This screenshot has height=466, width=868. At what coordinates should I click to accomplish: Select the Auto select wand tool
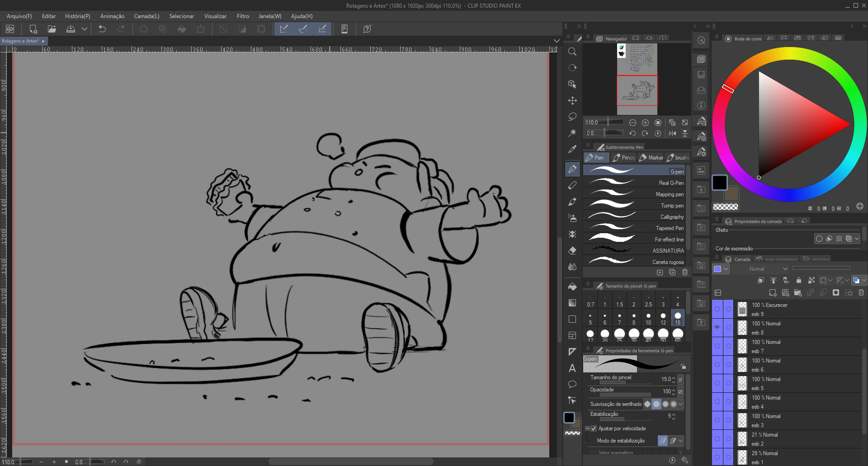click(x=572, y=133)
